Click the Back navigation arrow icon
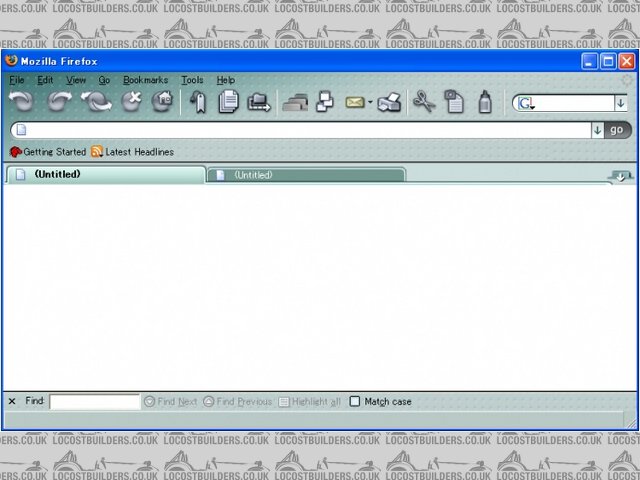 (22, 102)
